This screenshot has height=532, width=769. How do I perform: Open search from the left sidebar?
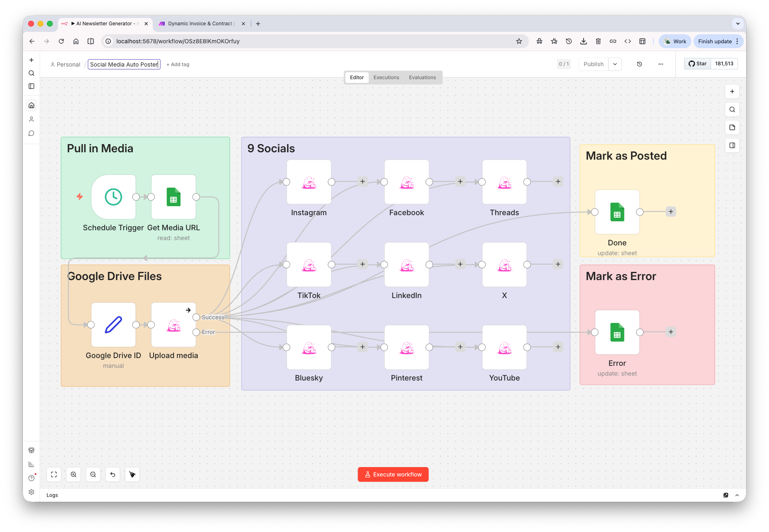(x=31, y=73)
